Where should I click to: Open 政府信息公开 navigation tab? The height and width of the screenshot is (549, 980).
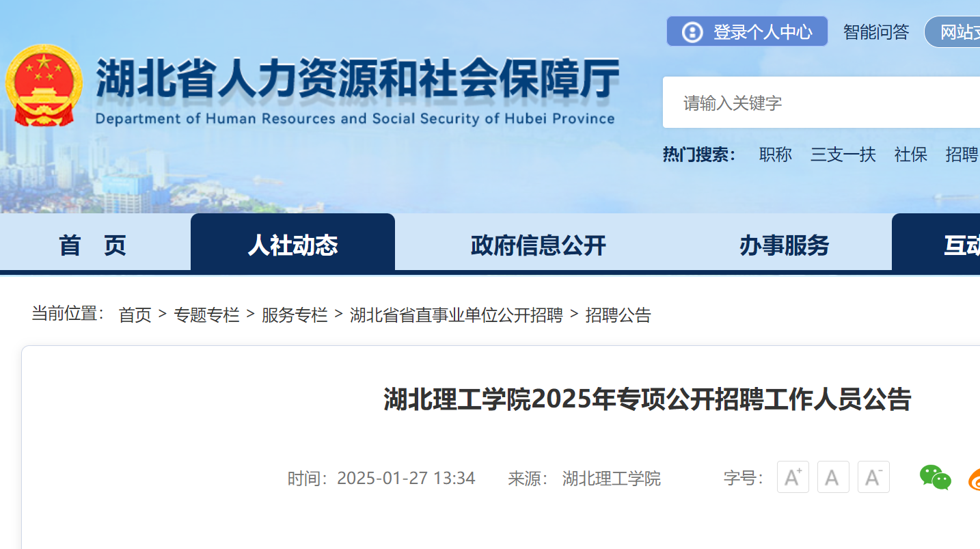point(539,245)
